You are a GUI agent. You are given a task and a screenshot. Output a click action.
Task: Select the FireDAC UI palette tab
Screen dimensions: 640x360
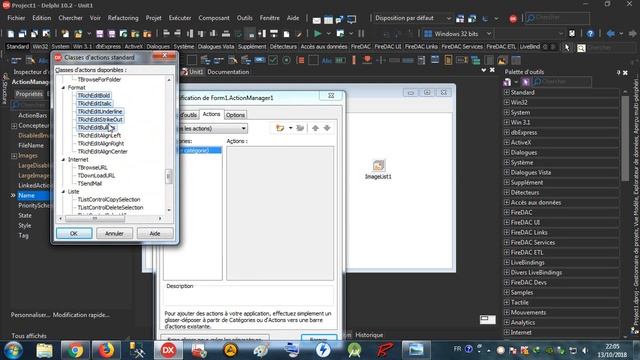pos(387,47)
